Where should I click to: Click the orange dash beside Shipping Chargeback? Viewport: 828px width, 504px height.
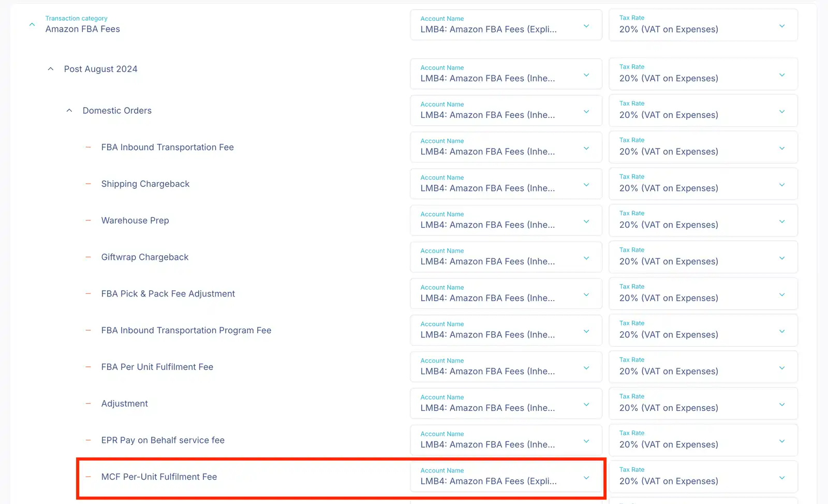coord(88,184)
